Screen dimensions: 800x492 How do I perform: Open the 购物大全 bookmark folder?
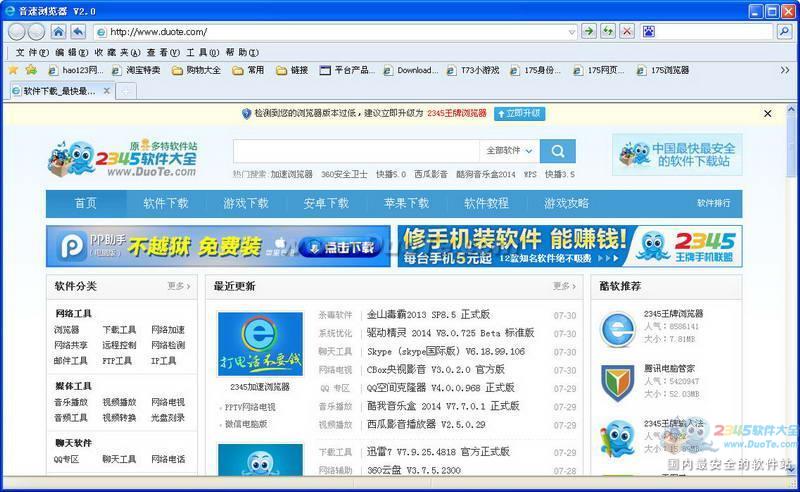(x=196, y=70)
